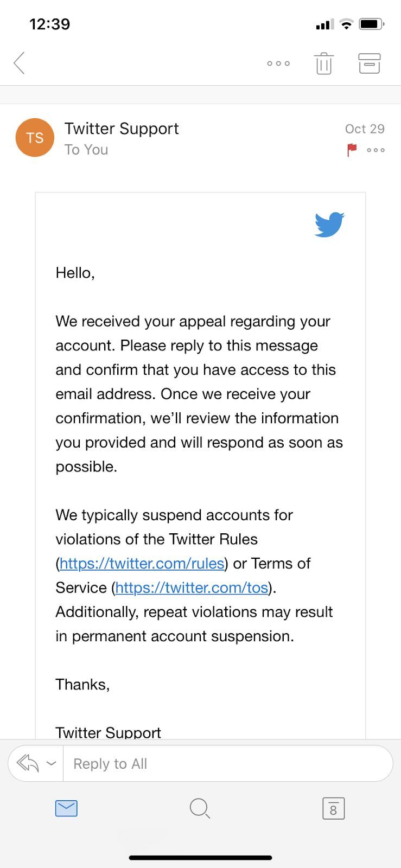Screen dimensions: 401x868
Task: Tap the Twitter bird logo in the email
Action: click(x=329, y=224)
